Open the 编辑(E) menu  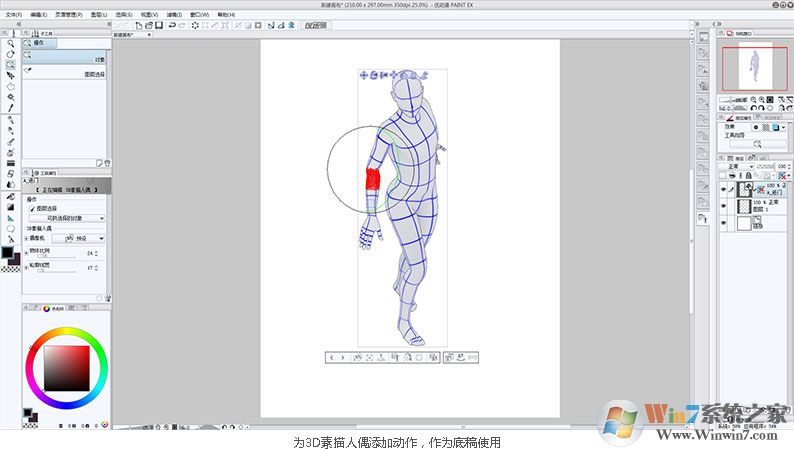click(38, 15)
